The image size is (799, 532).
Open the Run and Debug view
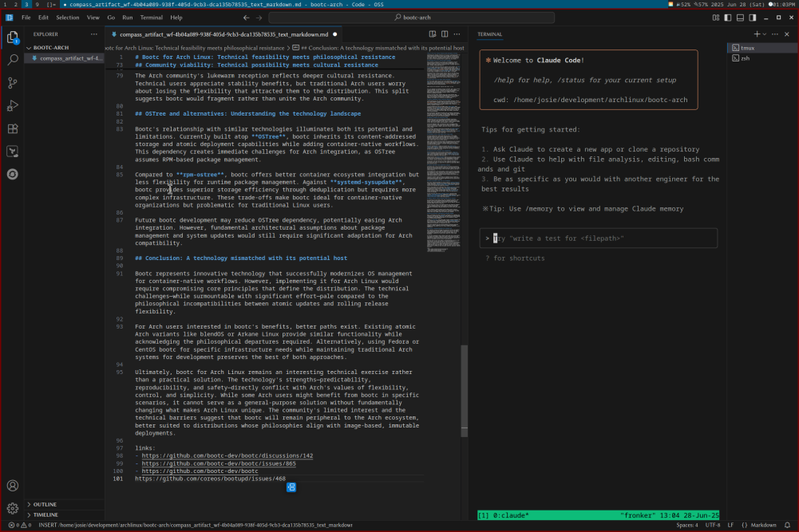pyautogui.click(x=13, y=105)
